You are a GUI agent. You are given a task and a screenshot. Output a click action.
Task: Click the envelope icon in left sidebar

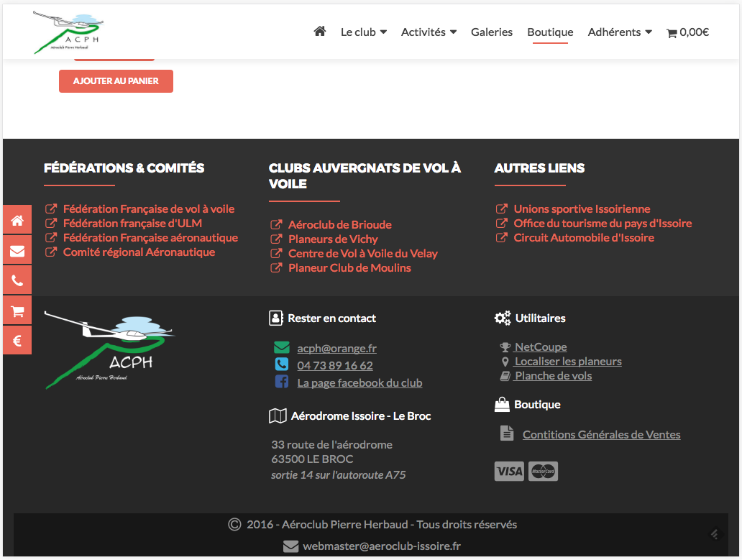coord(17,251)
